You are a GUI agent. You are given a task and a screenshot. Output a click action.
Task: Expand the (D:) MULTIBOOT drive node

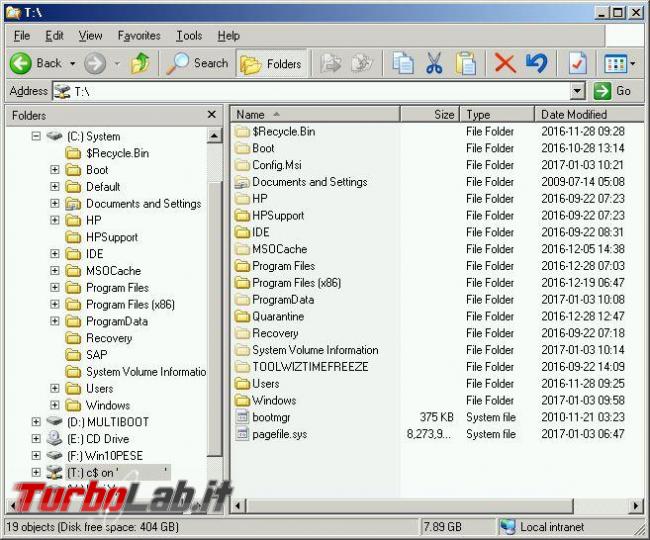pos(36,422)
